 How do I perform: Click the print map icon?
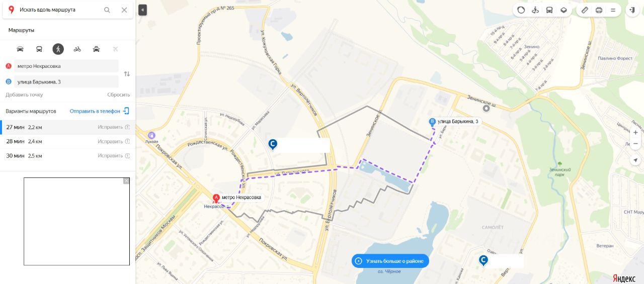pos(599,10)
